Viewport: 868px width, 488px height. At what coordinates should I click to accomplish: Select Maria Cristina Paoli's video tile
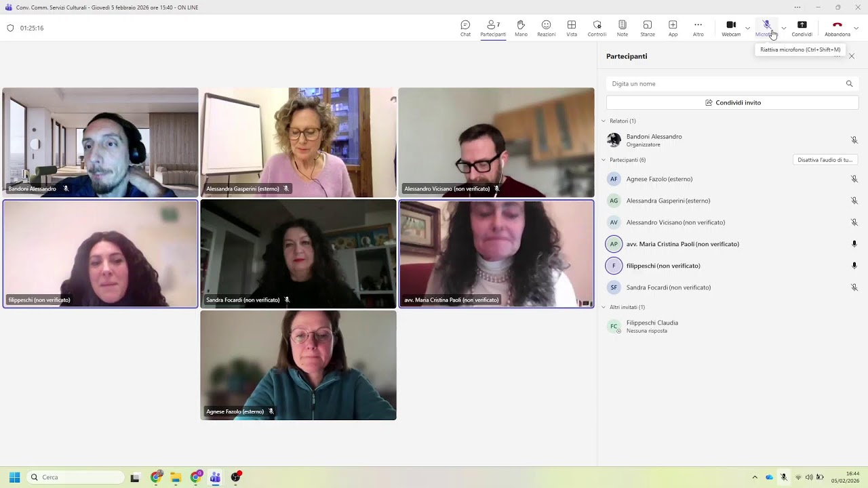click(x=496, y=253)
